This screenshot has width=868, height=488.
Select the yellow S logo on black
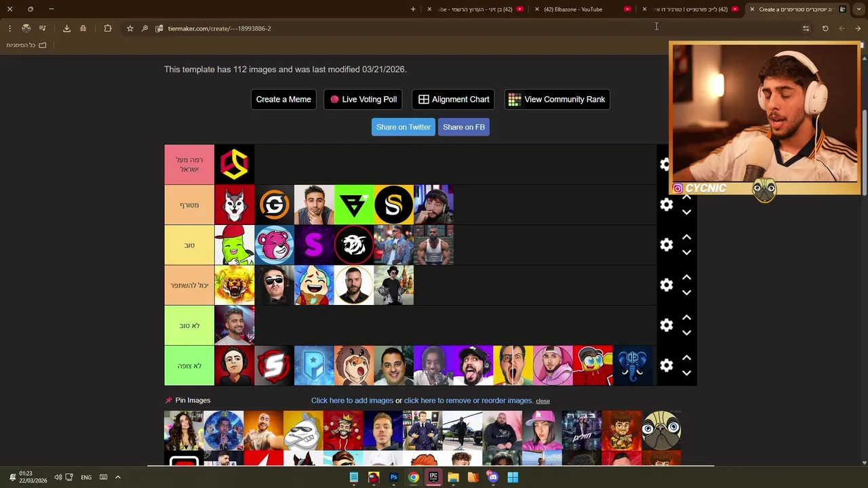pyautogui.click(x=393, y=205)
